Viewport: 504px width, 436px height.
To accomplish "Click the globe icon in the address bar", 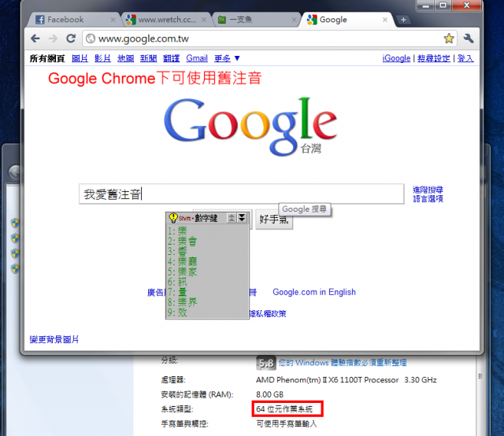I will coord(91,39).
